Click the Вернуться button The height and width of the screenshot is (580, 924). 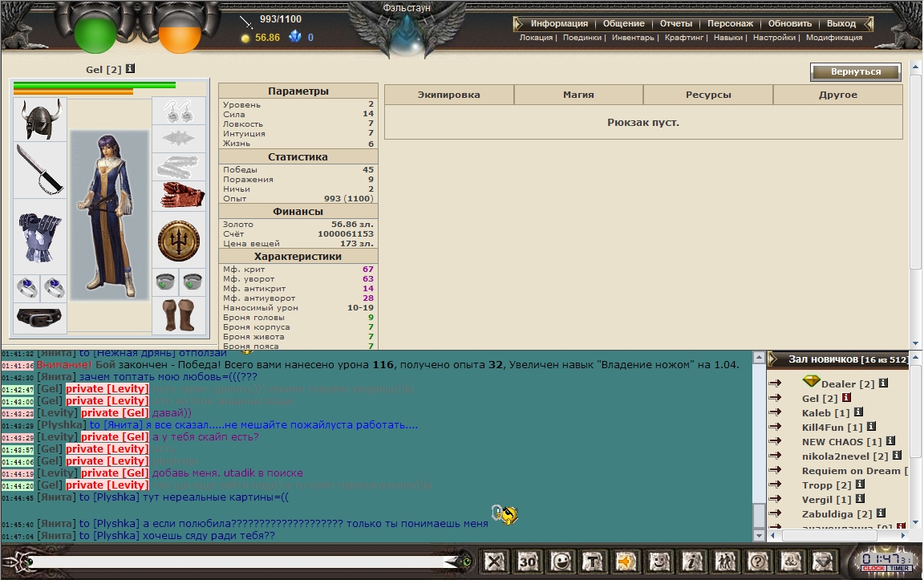(856, 72)
